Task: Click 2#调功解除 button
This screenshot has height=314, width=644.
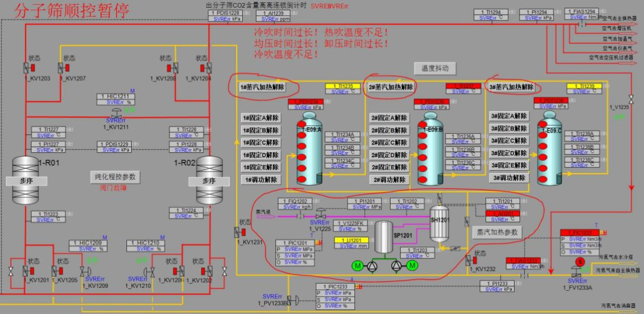Action: pos(389,180)
